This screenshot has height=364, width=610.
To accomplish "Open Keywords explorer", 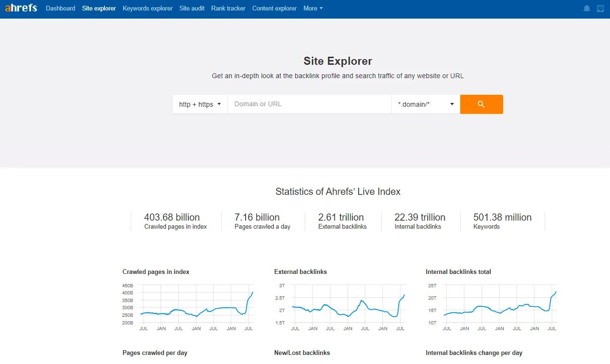I will [147, 8].
